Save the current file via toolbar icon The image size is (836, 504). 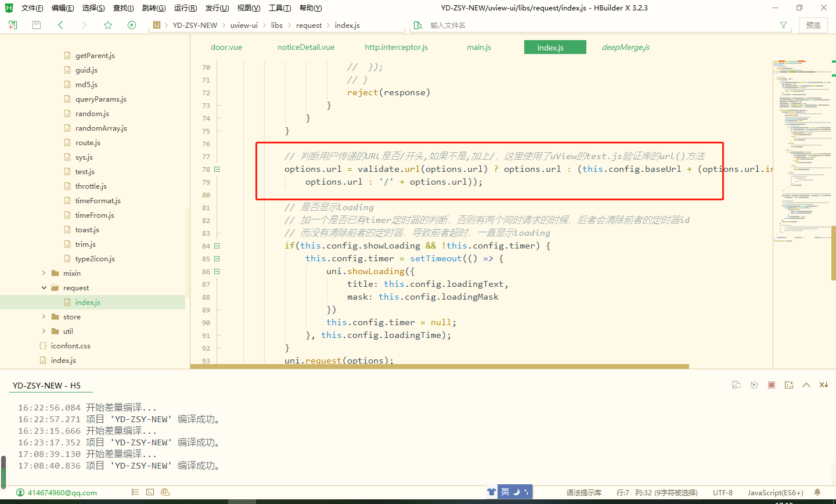click(36, 25)
